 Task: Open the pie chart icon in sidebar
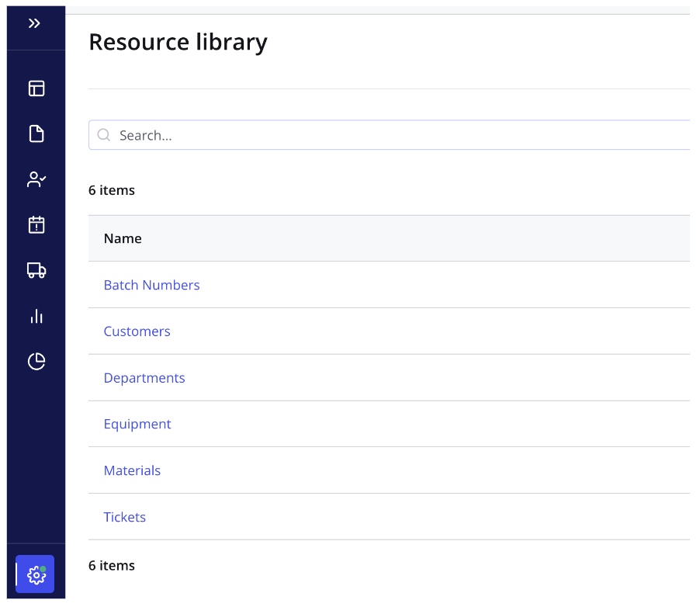[x=36, y=362]
